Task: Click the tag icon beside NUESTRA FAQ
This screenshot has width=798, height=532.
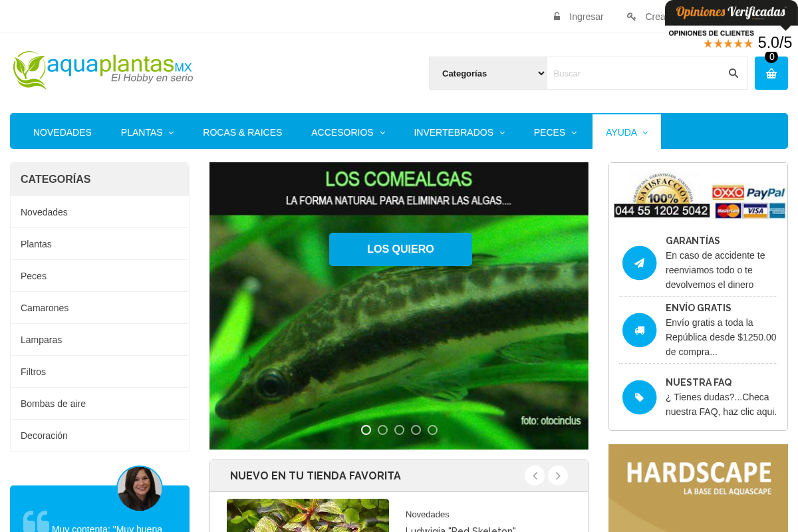Action: [639, 397]
